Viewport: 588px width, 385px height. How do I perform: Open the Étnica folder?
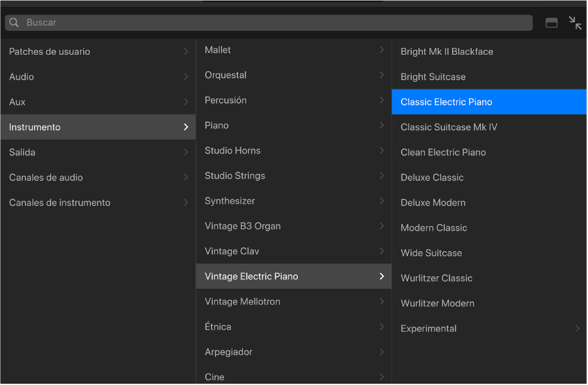293,326
